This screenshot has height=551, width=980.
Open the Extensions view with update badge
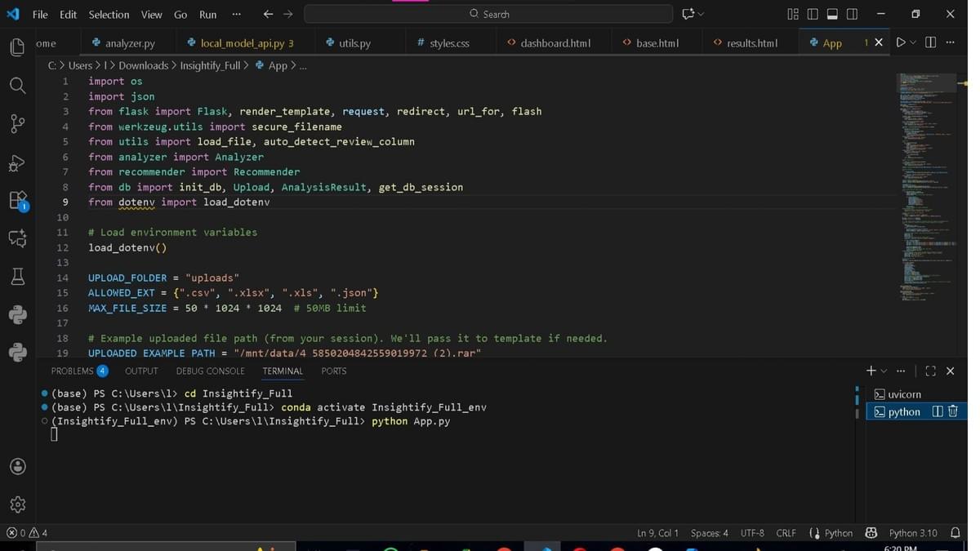click(17, 200)
